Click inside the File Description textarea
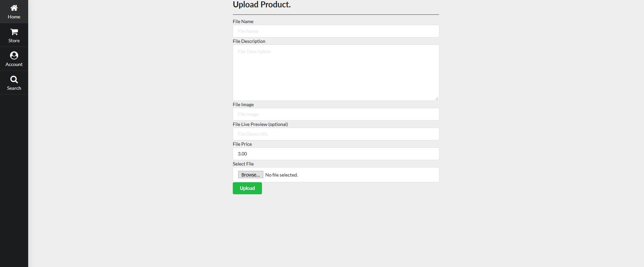This screenshot has width=644, height=267. coord(336,73)
